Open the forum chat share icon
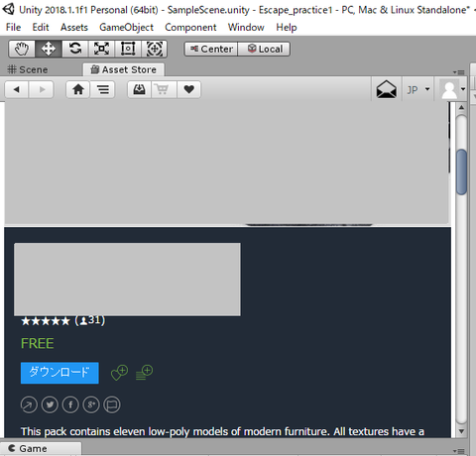This screenshot has height=456, width=476. 112,404
